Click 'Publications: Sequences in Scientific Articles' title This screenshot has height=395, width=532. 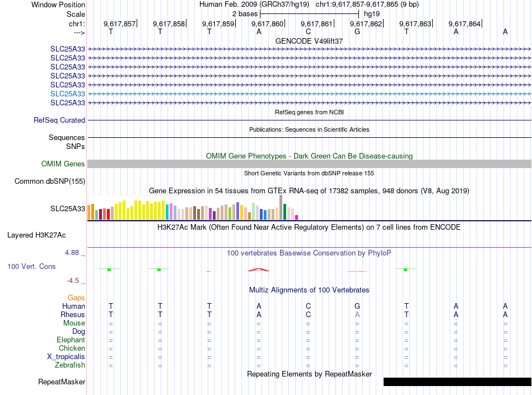(x=309, y=129)
